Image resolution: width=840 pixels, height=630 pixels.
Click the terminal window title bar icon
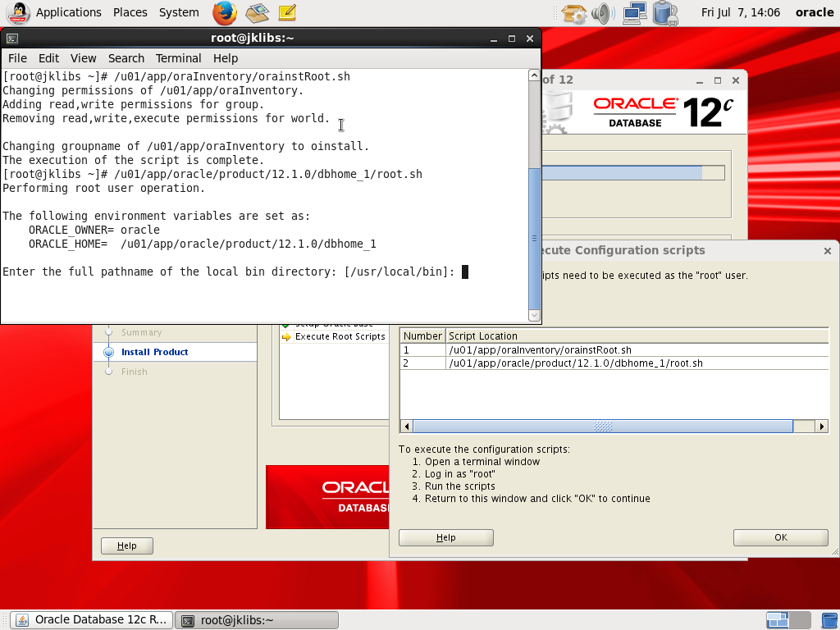coord(11,39)
